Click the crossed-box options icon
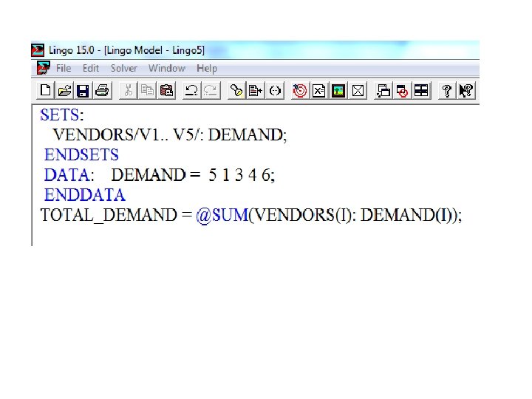This screenshot has width=532, height=399. click(358, 91)
